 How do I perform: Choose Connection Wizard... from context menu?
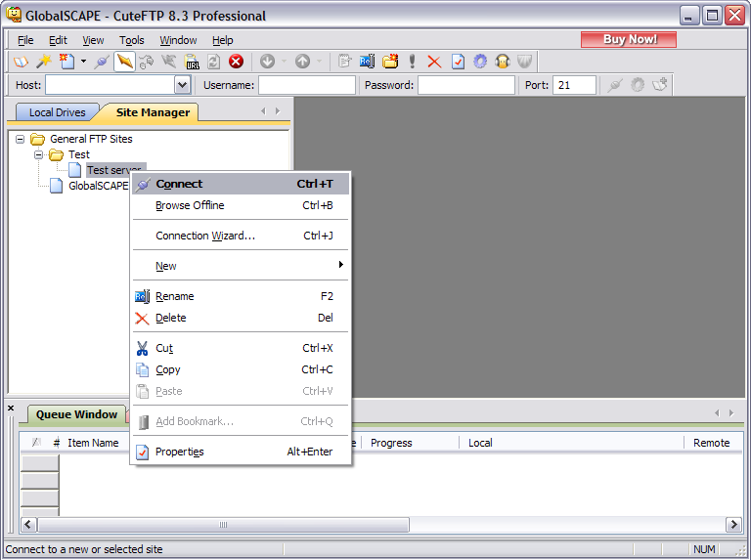pyautogui.click(x=241, y=236)
